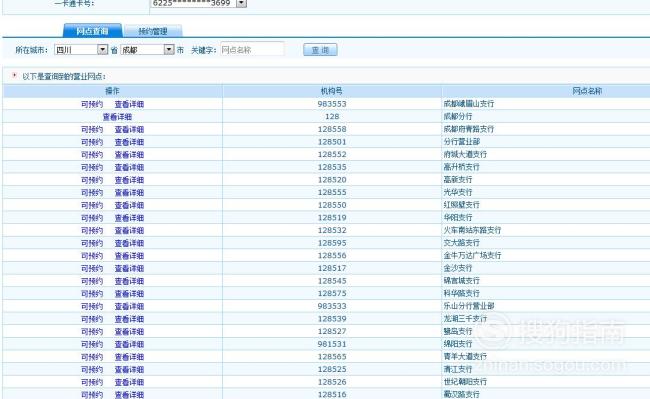Screen dimensions: 650x399
Task: Click 可预约 for 华阳支行 128519
Action: [92, 218]
